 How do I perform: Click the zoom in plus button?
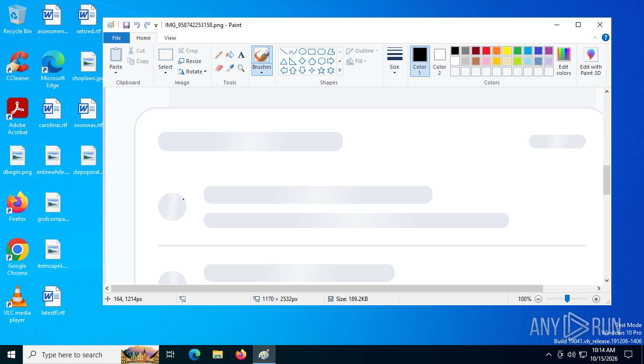pyautogui.click(x=596, y=299)
